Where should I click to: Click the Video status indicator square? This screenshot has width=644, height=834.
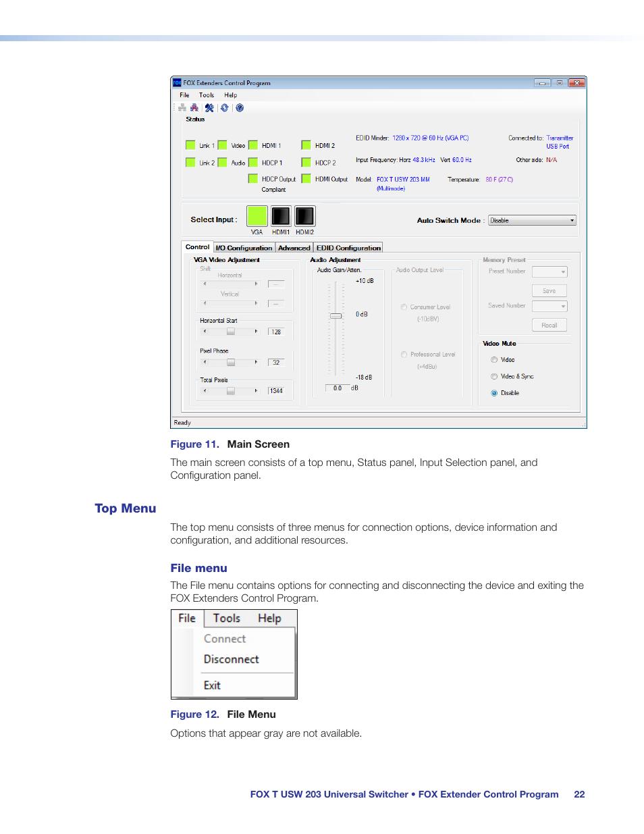point(222,145)
